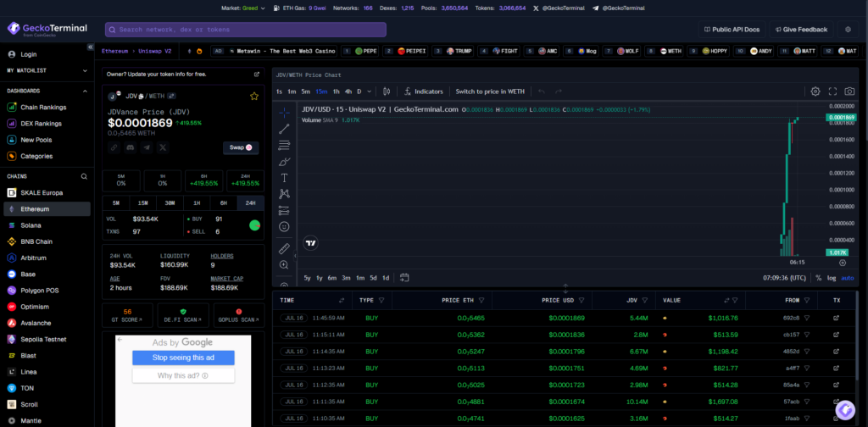Toggle log scale on chart

tap(832, 278)
